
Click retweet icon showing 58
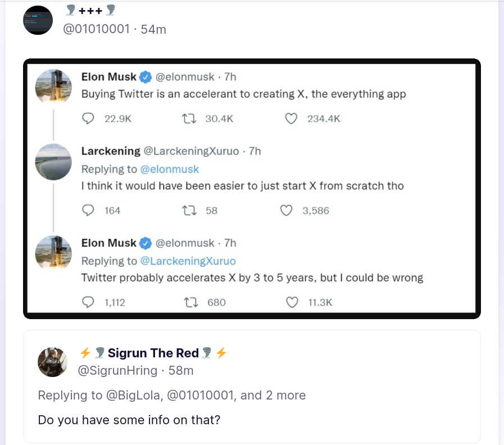(x=189, y=211)
